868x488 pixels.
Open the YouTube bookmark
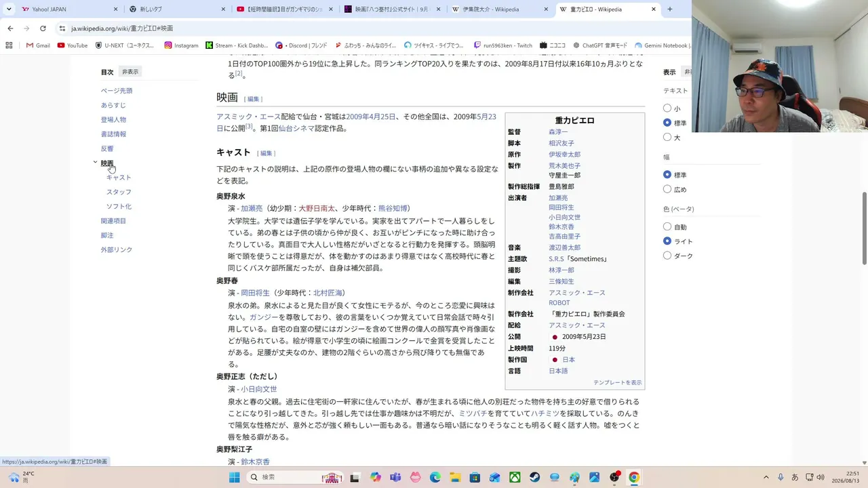coord(73,45)
